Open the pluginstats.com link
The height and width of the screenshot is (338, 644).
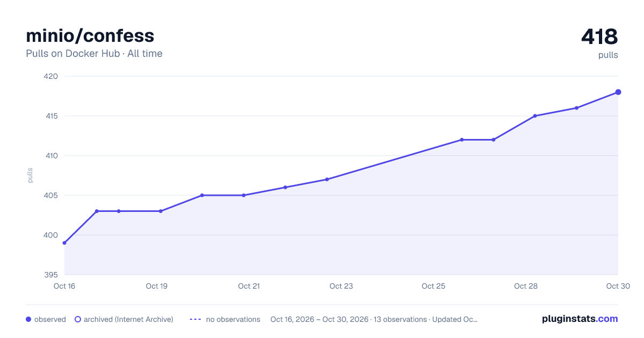tap(580, 319)
